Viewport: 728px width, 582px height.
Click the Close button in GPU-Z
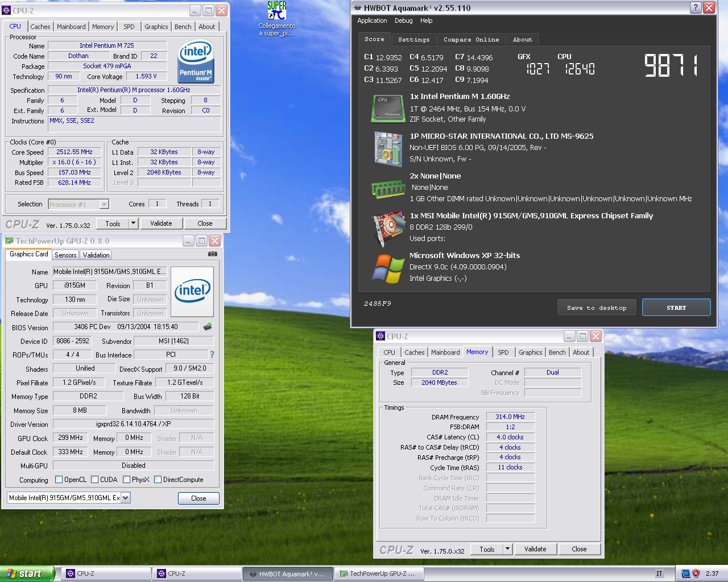click(x=198, y=498)
